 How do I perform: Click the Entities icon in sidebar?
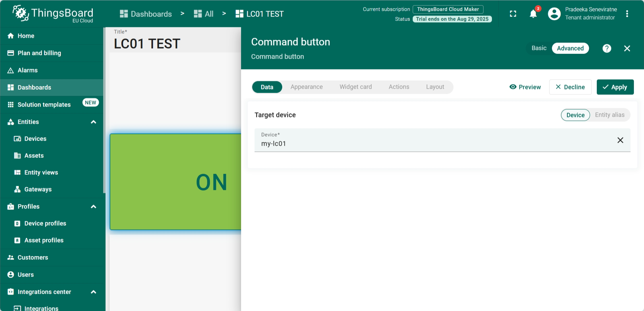[x=11, y=122]
